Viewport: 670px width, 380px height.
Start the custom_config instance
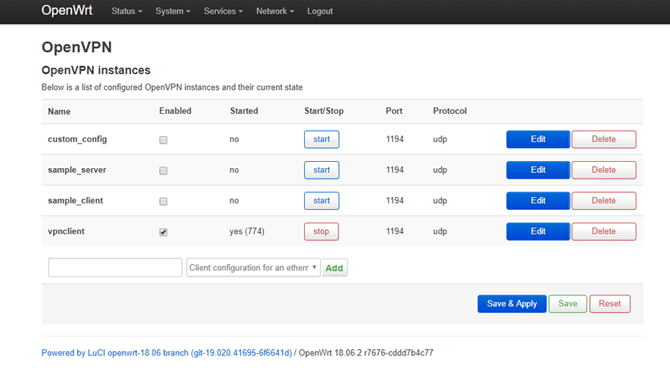[321, 139]
